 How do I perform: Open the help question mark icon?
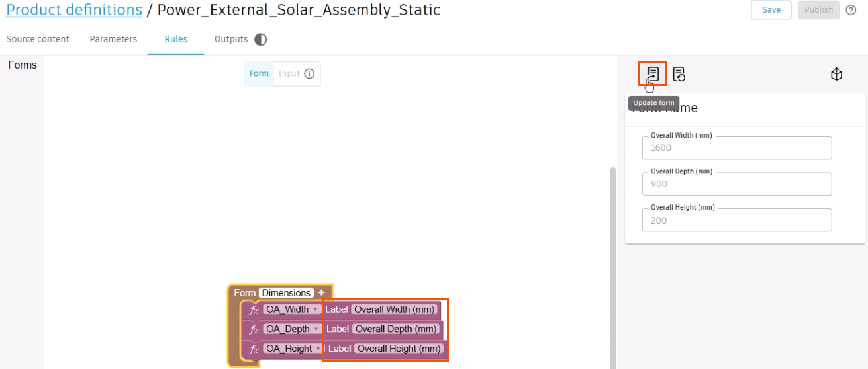point(851,10)
